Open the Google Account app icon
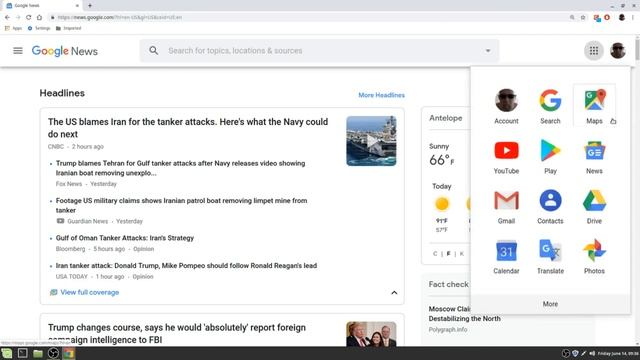 pos(506,106)
